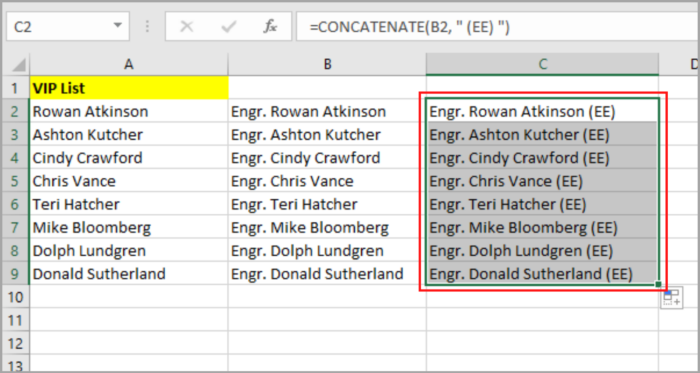Select cell Engr. Teri Hatcher in column B

(327, 204)
